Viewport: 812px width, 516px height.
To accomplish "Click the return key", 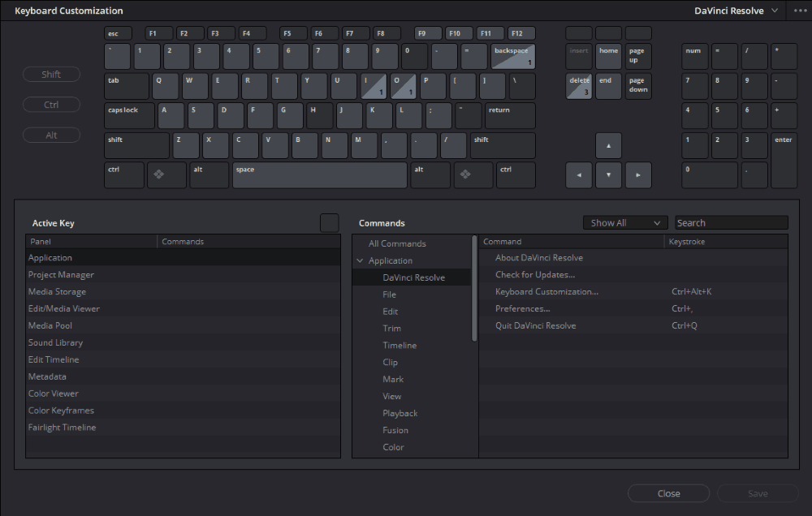I will point(510,116).
